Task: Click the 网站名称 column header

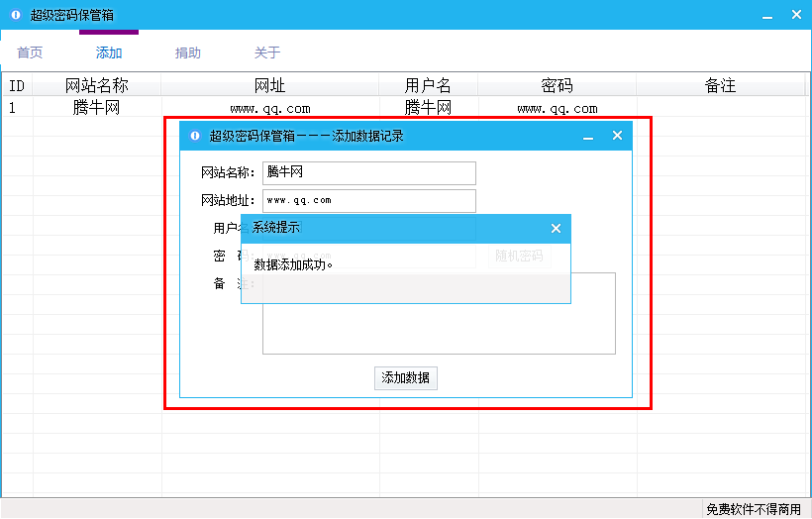Action: pyautogui.click(x=97, y=85)
